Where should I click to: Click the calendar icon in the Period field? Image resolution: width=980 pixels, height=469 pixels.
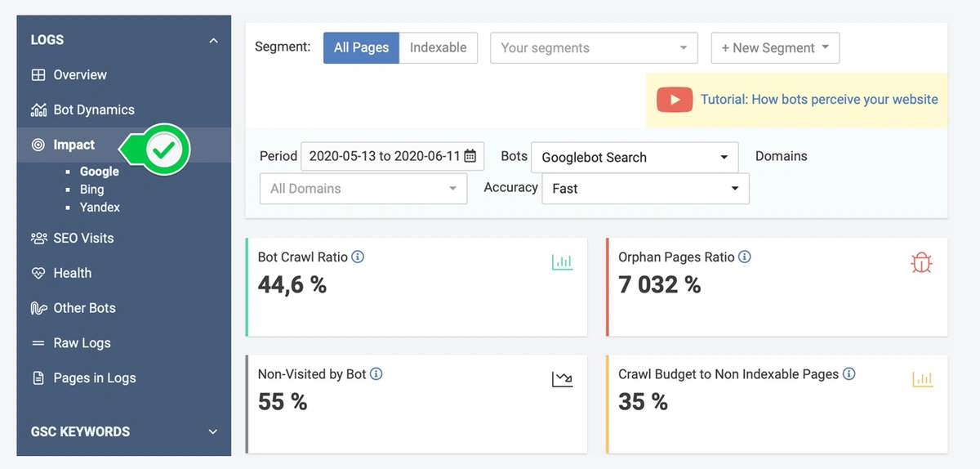point(470,156)
